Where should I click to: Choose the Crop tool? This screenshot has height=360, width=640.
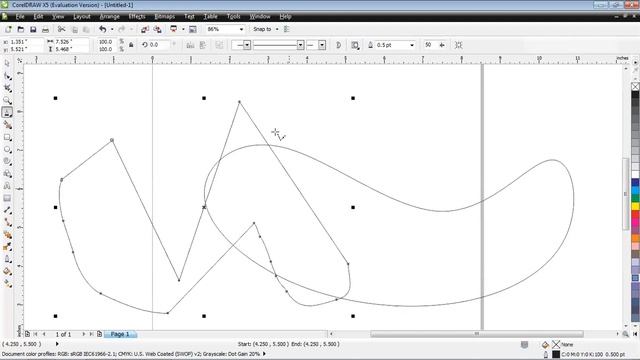(7, 88)
